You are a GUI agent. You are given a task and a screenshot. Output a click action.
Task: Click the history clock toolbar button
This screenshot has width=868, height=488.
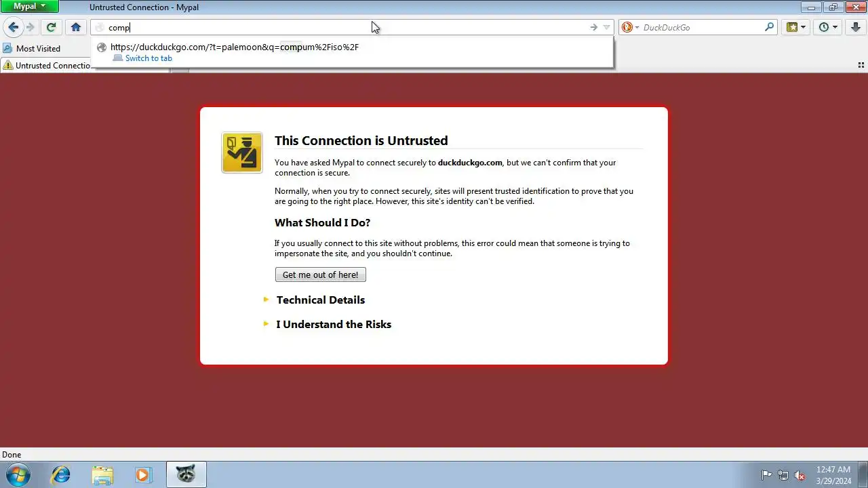[x=824, y=27]
